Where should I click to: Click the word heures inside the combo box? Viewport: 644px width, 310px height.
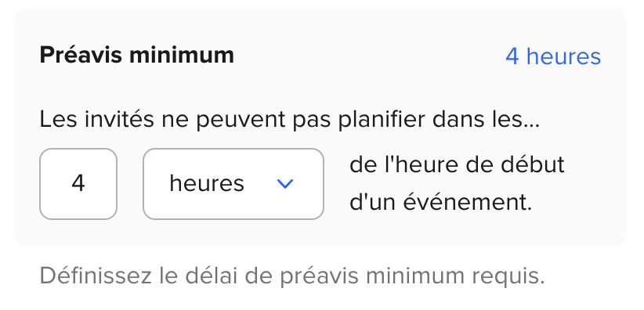tap(207, 183)
